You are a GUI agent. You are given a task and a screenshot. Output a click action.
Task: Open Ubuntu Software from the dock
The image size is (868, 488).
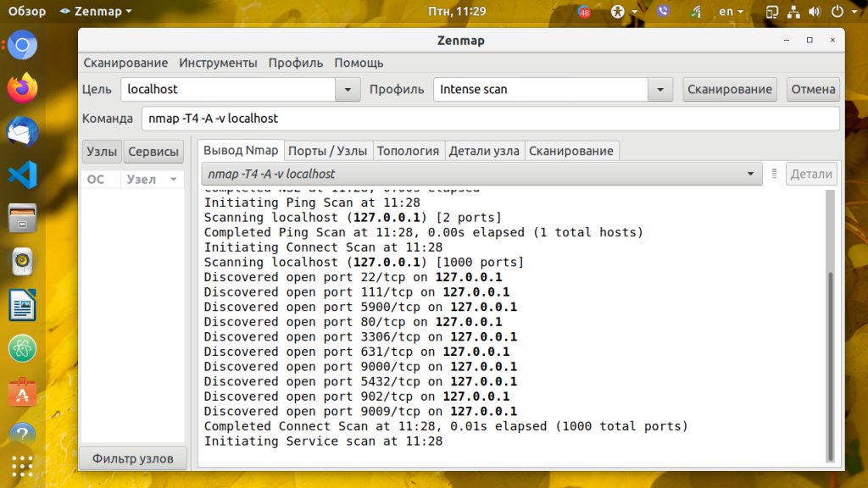click(x=23, y=392)
